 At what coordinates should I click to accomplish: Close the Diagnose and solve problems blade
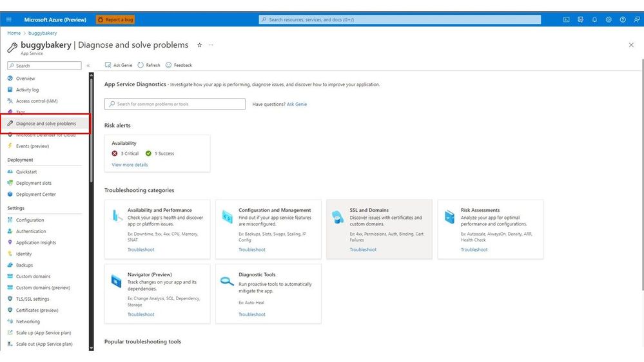[631, 45]
